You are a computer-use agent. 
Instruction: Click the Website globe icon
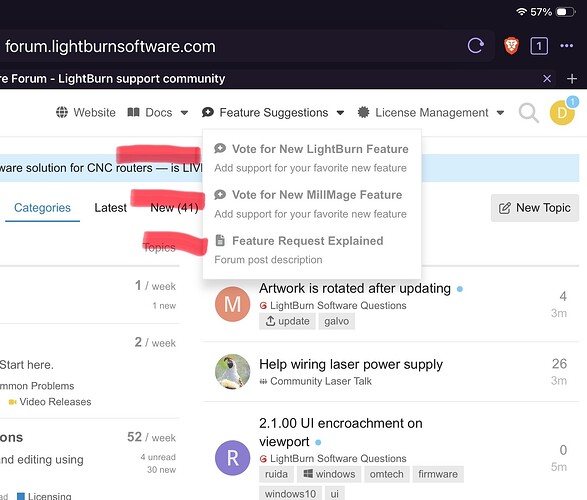[62, 112]
